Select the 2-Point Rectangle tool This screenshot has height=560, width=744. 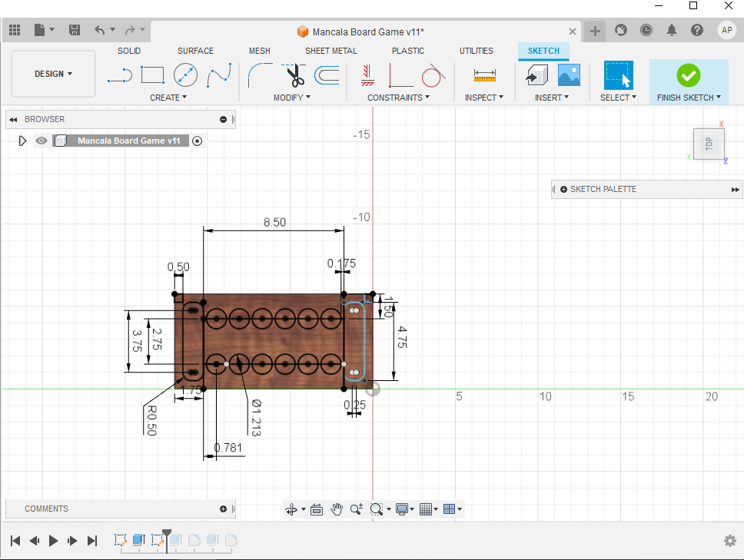152,75
